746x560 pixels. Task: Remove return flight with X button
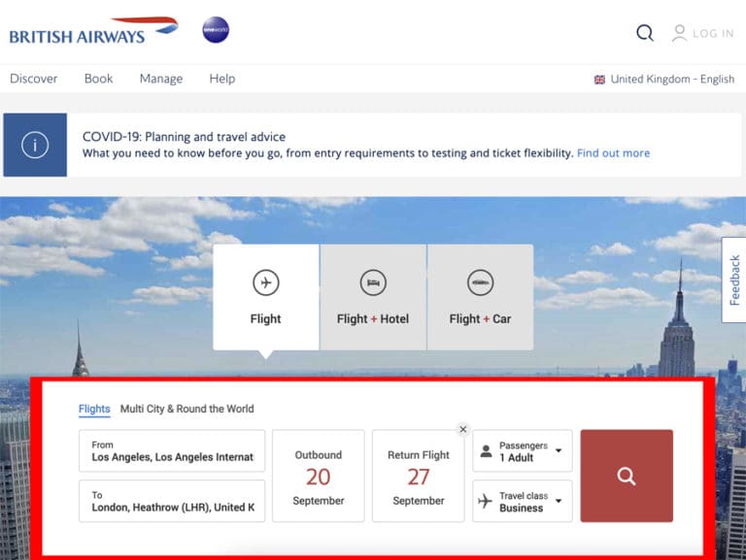pyautogui.click(x=463, y=429)
